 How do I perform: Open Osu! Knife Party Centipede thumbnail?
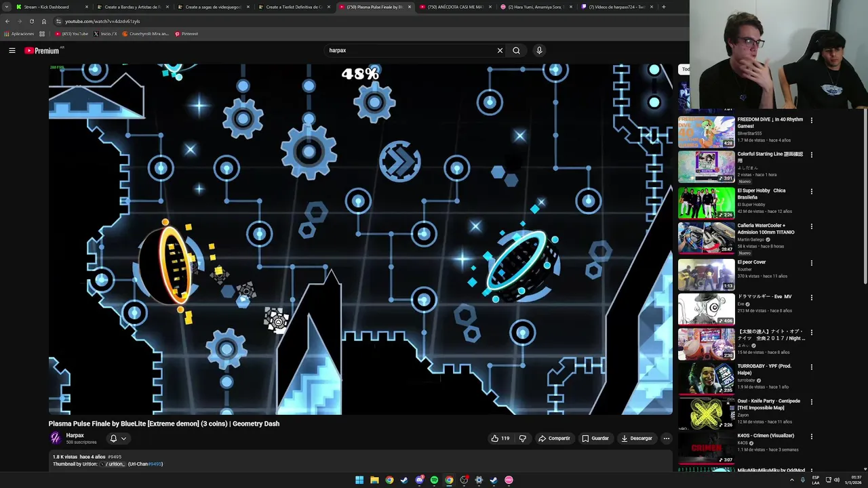coord(707,413)
